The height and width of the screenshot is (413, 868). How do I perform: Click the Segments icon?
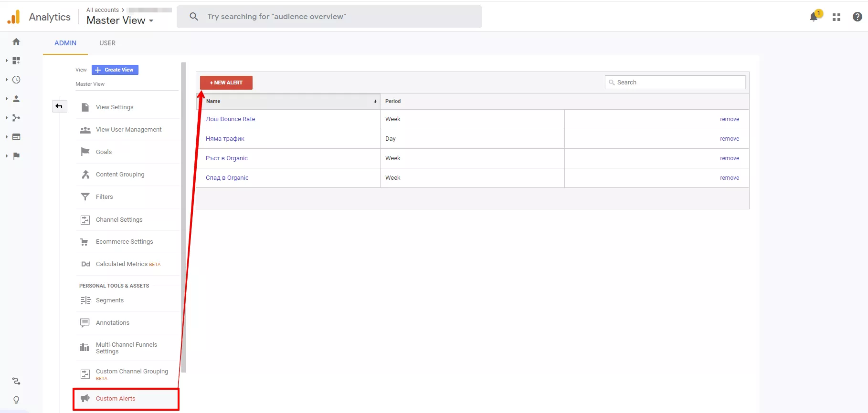85,300
